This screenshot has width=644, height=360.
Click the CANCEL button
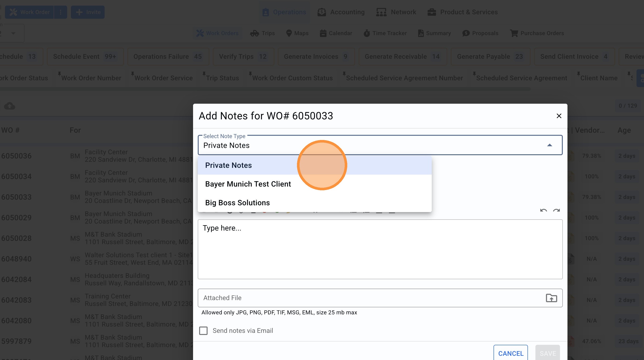[x=511, y=353]
